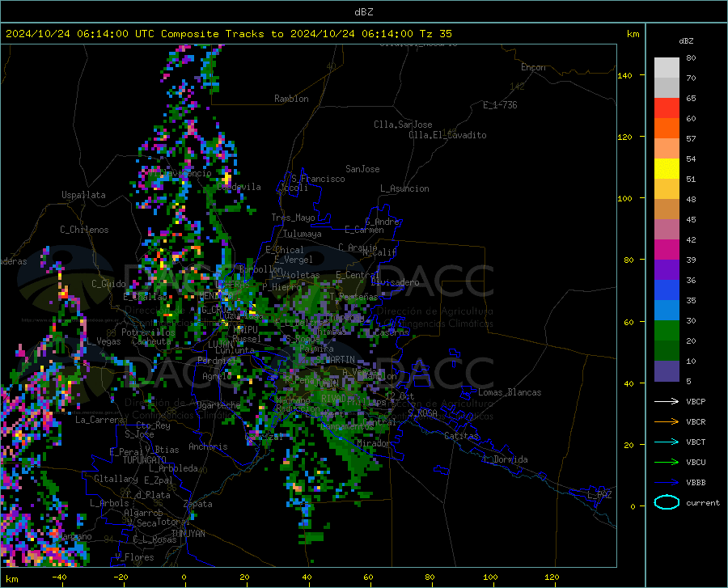Click the Clla.El_Cavadito label
728x588 pixels.
click(x=447, y=135)
